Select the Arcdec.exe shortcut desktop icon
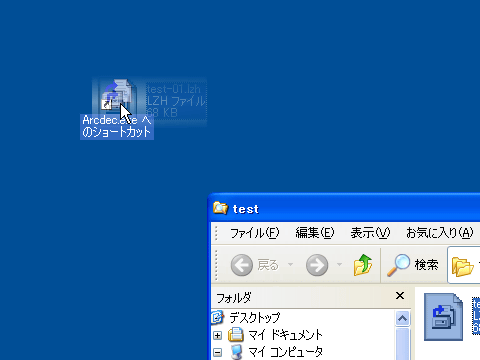The width and height of the screenshot is (480, 360). tap(117, 110)
